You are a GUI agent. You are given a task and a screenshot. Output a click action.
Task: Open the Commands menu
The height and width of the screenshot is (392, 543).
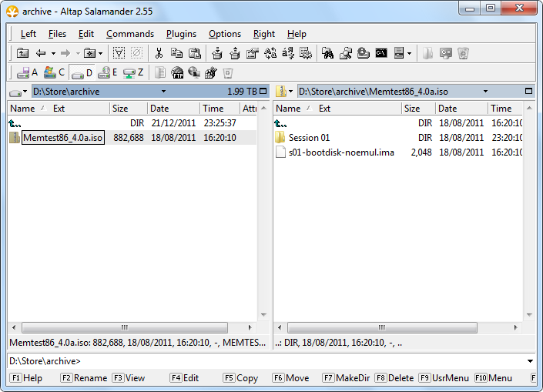click(x=130, y=34)
